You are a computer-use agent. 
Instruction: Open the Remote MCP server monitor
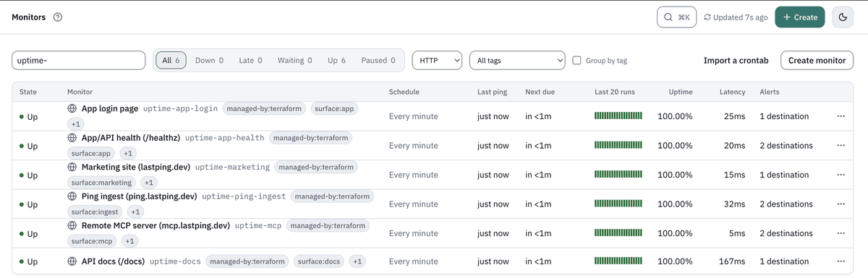pyautogui.click(x=156, y=225)
